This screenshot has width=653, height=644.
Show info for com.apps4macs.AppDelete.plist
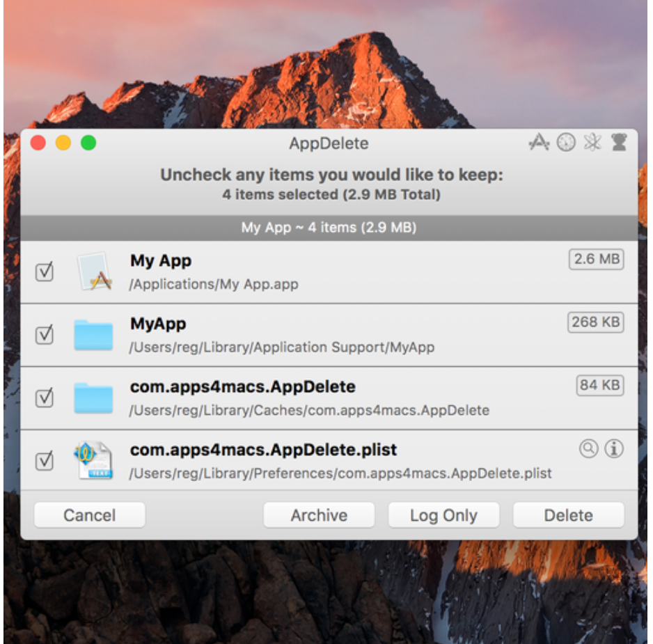(614, 448)
